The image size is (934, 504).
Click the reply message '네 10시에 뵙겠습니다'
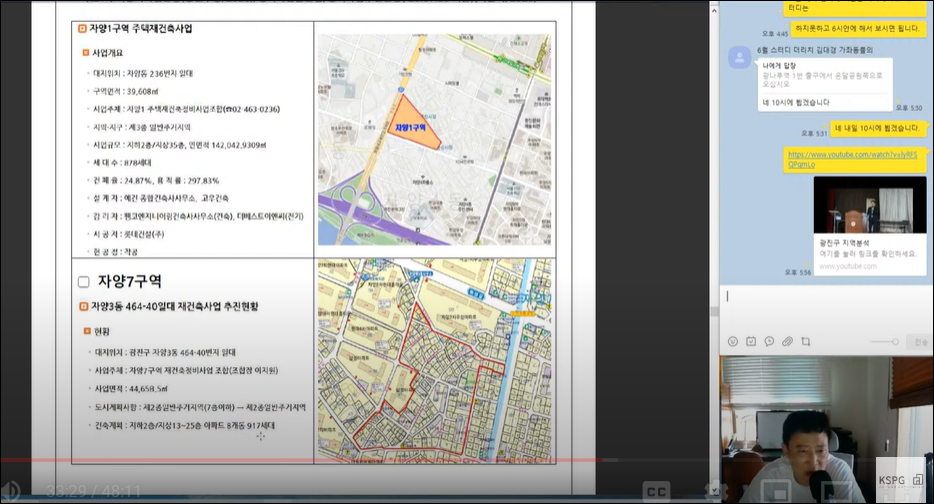pos(796,102)
